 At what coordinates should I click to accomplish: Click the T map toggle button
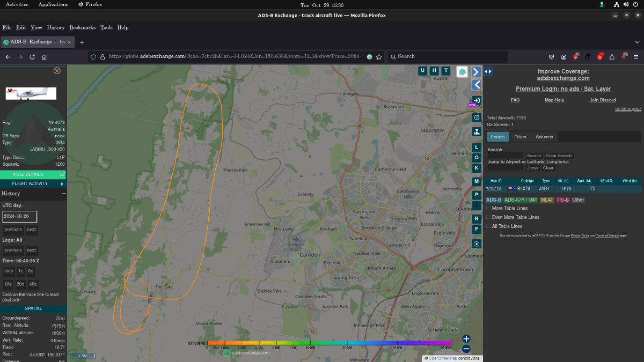click(x=445, y=70)
